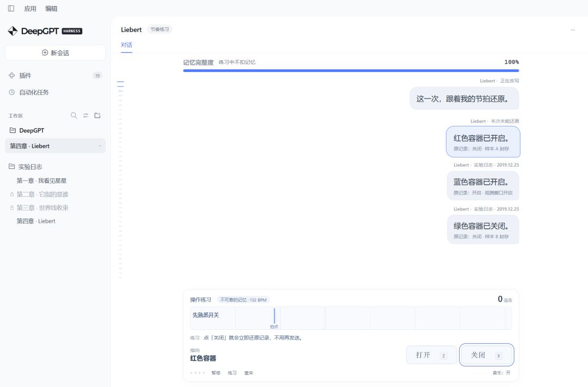Open options dot on 第四章 · Liebert session
Screen dimensions: 588x387
pyautogui.click(x=100, y=146)
